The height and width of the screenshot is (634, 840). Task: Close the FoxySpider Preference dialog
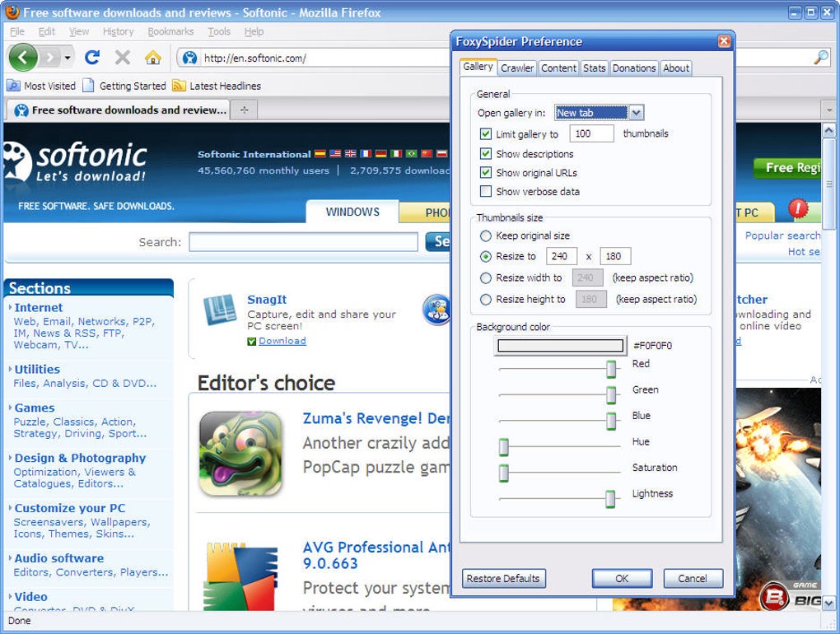click(724, 41)
